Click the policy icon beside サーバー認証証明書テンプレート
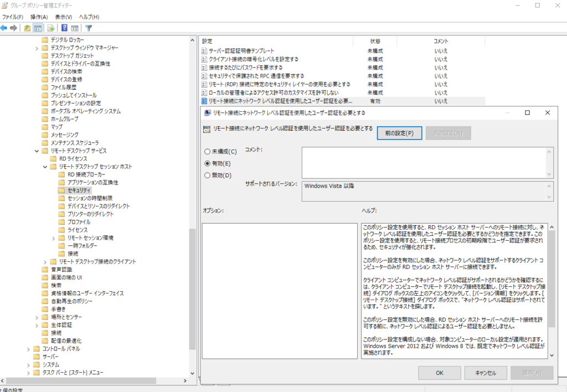567x392 pixels. [x=204, y=51]
